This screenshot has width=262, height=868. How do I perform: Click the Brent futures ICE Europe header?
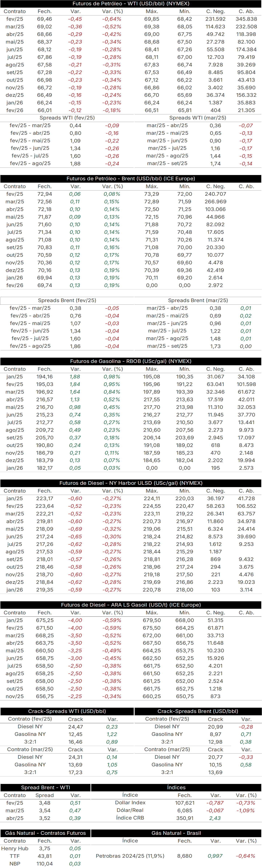pos(131,179)
